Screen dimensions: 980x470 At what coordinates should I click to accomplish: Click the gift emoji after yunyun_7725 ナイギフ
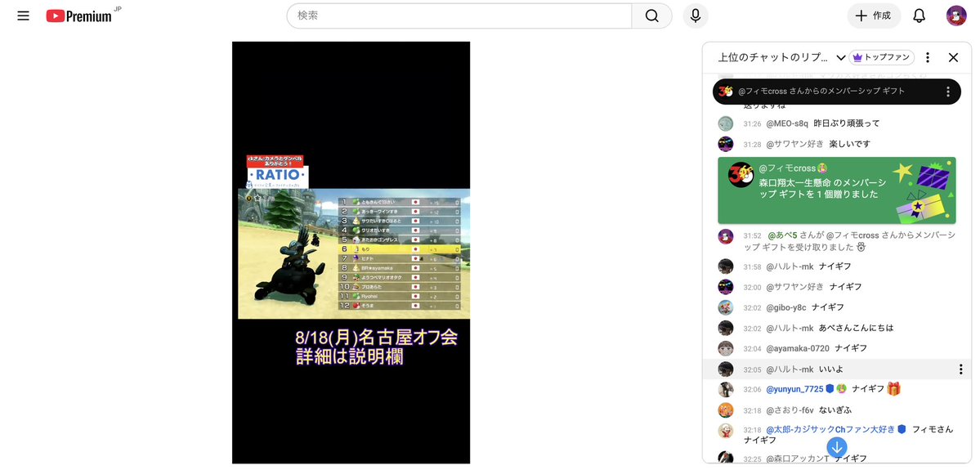tap(893, 389)
